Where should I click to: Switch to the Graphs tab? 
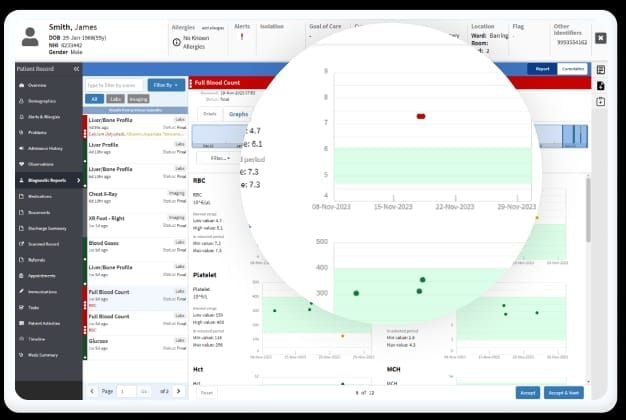(239, 114)
